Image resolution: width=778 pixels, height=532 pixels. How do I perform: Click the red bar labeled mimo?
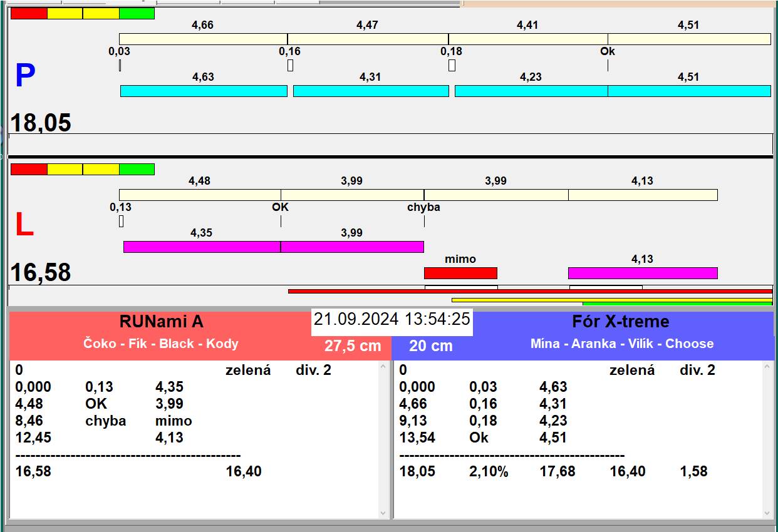(x=460, y=273)
